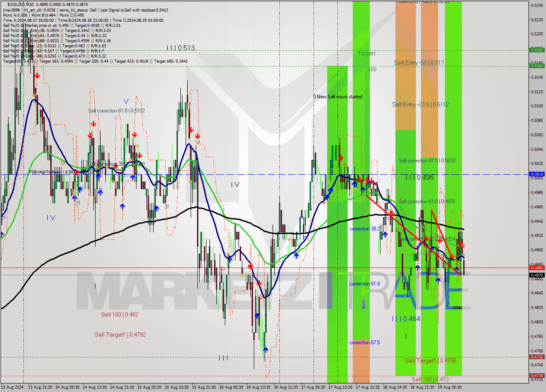Screen dimensions: 546x392
Task: Select the '19 Aug 06:30' time label
Action: click(x=450, y=387)
